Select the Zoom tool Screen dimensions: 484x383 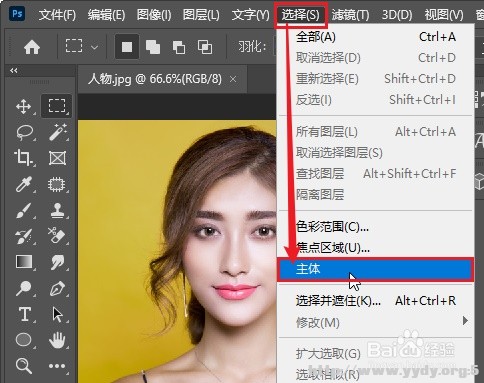[24, 366]
